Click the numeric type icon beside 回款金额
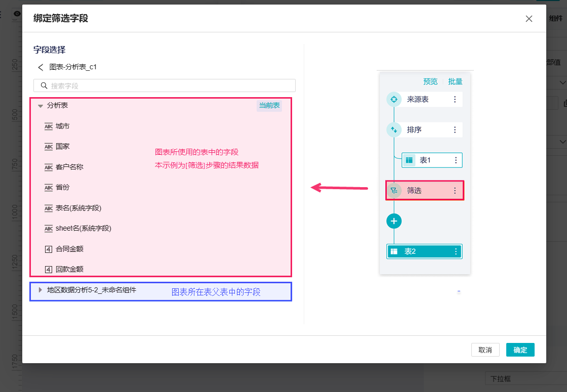The image size is (567, 392). (x=49, y=270)
